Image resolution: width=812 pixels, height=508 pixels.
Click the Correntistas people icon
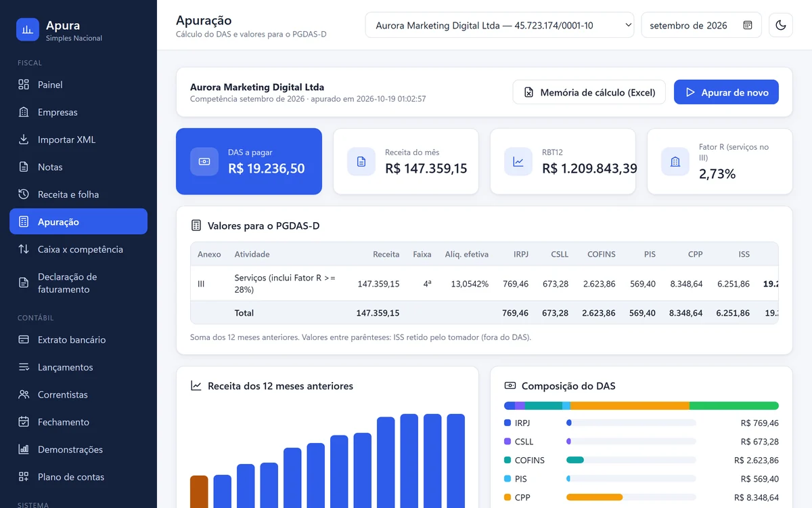point(24,395)
